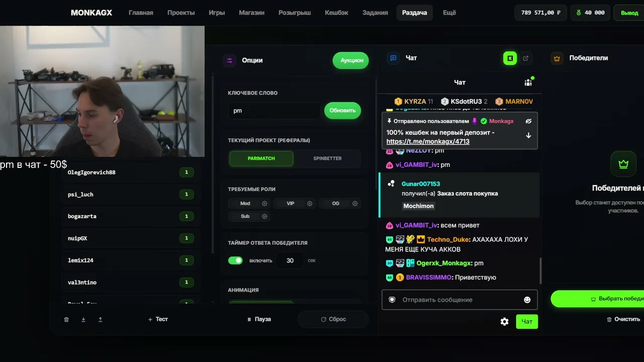
Task: Expand pinned message with down arrow
Action: (x=528, y=135)
